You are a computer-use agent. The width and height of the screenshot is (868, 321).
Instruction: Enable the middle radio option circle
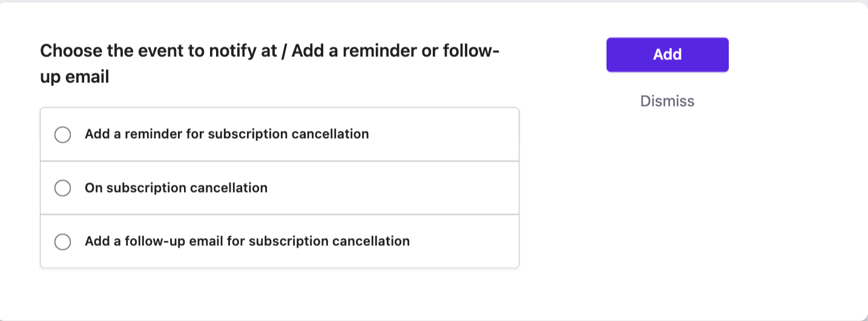pos(63,188)
